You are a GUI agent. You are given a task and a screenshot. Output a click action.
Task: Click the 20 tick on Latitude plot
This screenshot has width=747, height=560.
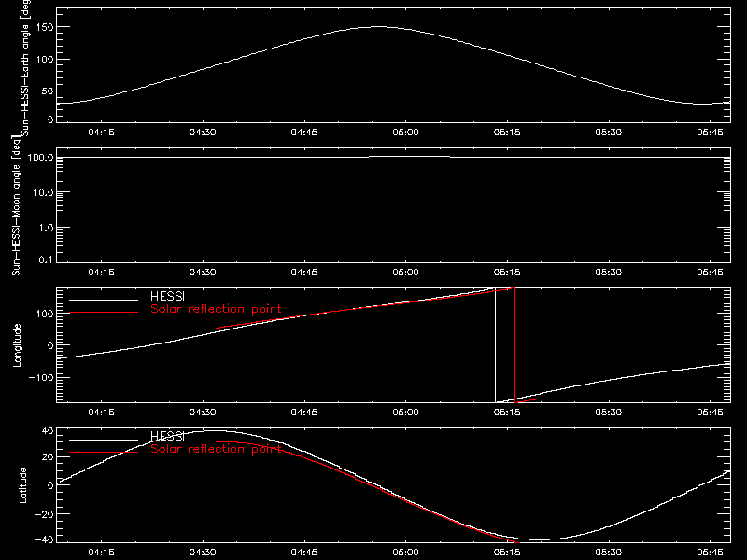point(48,457)
